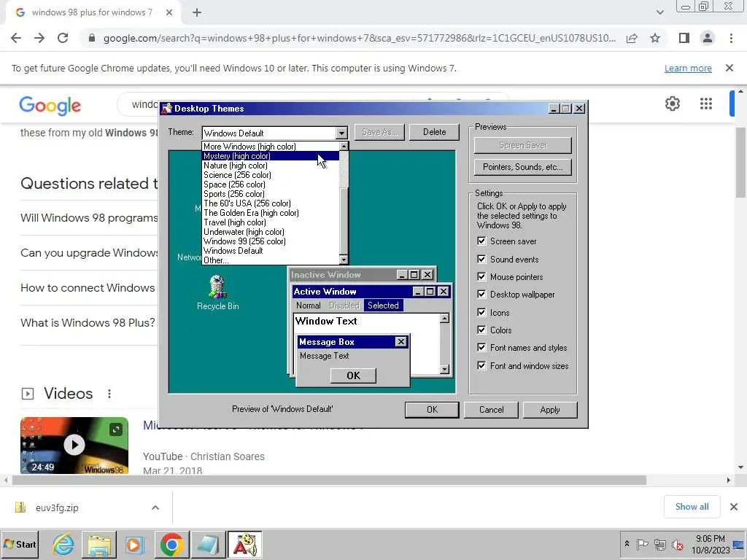Confirm with OK in Desktop Themes
747x560 pixels.
click(432, 410)
